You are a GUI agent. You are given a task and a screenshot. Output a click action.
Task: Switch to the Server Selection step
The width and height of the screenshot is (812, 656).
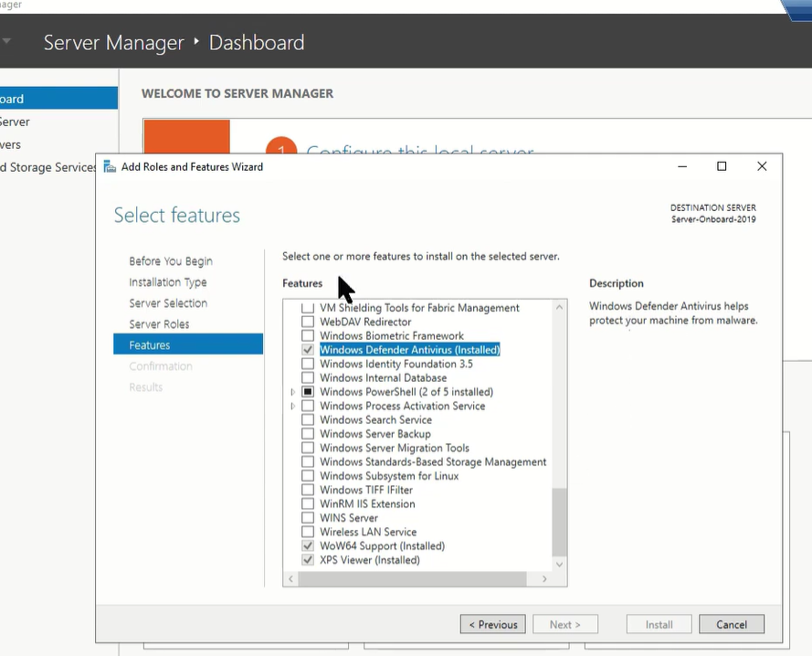click(168, 303)
